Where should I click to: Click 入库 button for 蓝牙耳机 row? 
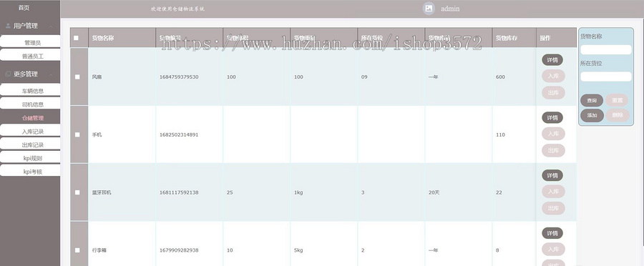coord(553,192)
